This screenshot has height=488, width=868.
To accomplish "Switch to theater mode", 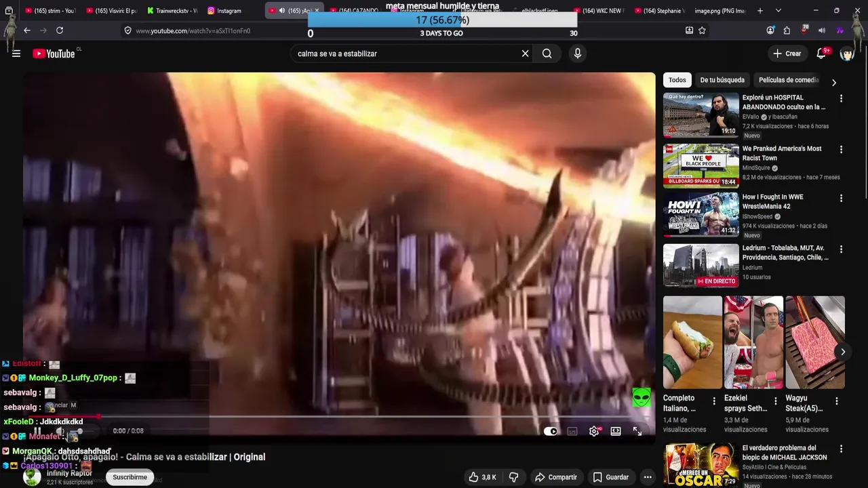I will coord(616,431).
